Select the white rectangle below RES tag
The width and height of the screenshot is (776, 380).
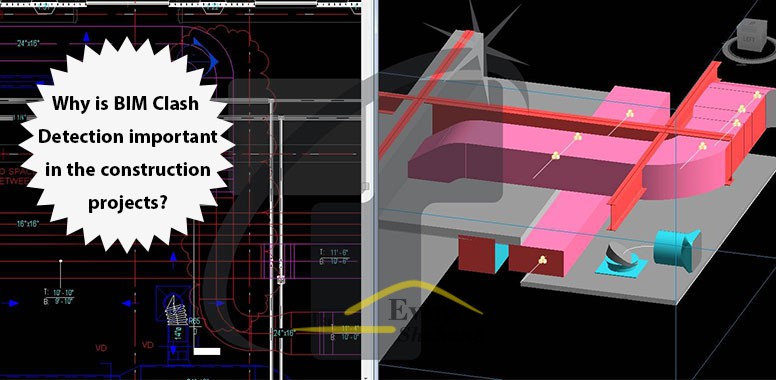click(x=206, y=351)
